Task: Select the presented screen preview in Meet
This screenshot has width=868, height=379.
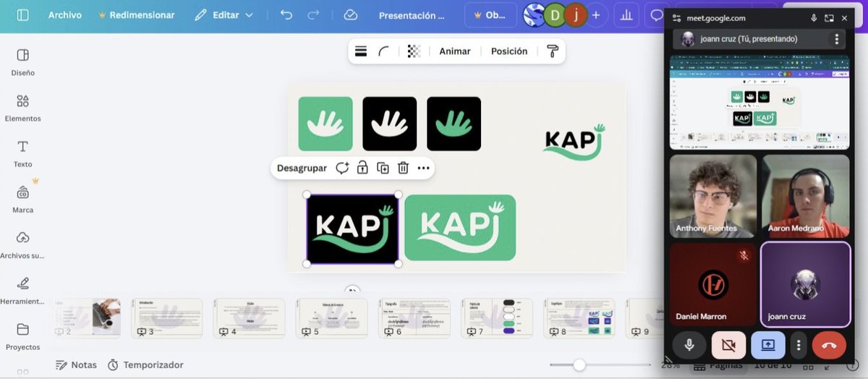Action: click(x=759, y=103)
